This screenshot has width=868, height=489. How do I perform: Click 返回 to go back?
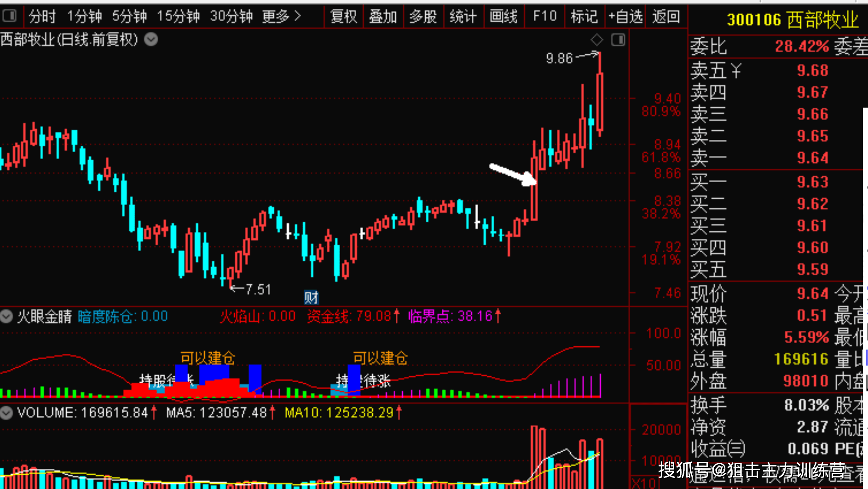tap(665, 17)
